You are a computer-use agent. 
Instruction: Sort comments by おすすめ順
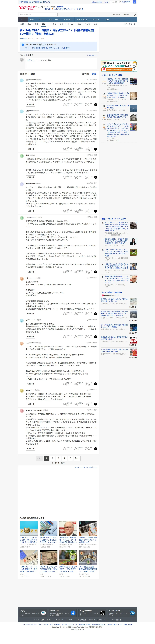click(85, 74)
